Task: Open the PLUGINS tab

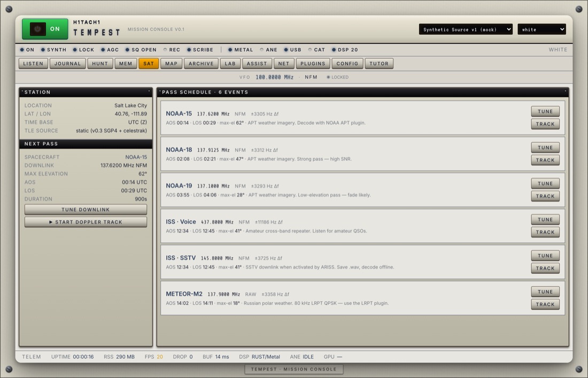Action: pos(313,64)
